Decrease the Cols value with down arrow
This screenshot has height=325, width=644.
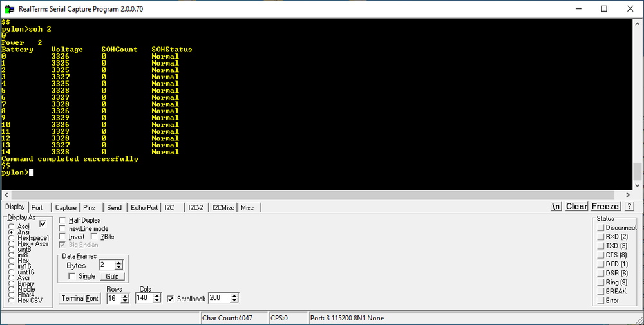(159, 301)
